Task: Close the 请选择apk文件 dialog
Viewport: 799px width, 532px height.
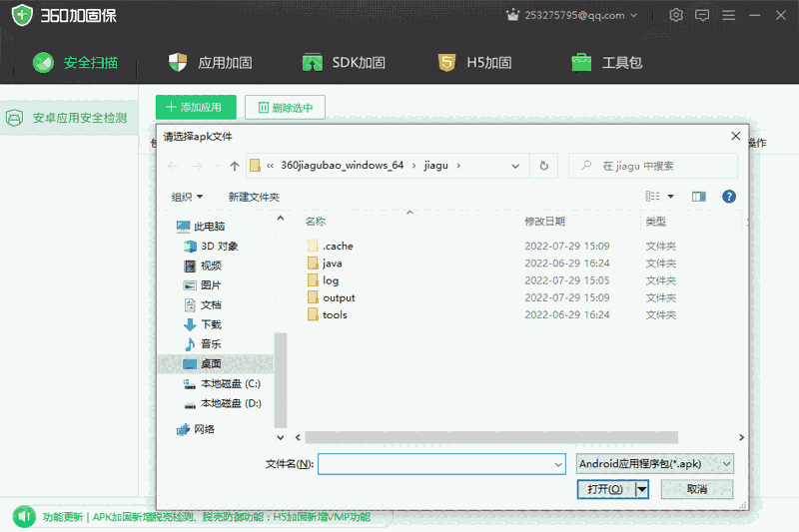Action: 735,136
